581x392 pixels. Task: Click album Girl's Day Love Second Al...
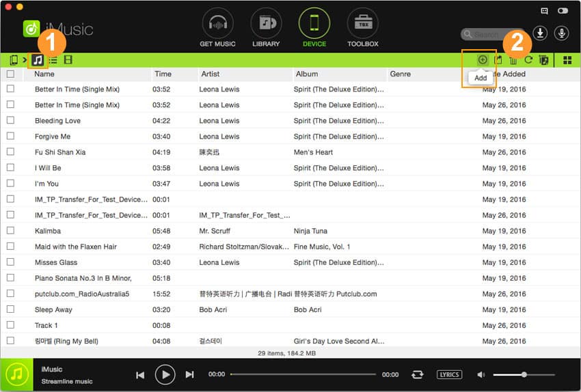(338, 341)
